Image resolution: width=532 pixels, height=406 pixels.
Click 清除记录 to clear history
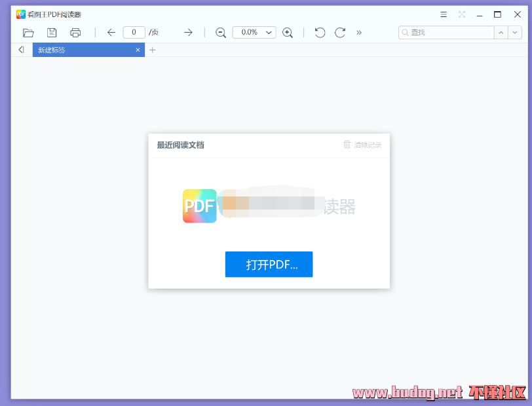pos(363,145)
